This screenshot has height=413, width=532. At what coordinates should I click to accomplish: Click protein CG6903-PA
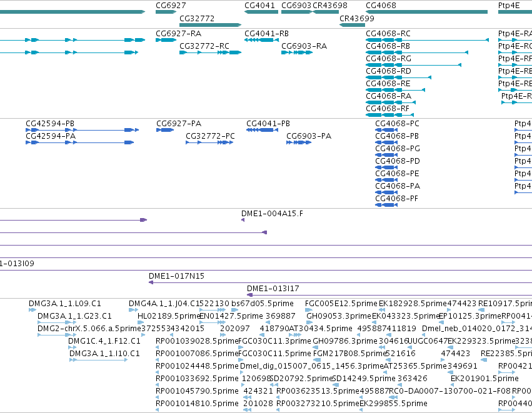click(299, 142)
